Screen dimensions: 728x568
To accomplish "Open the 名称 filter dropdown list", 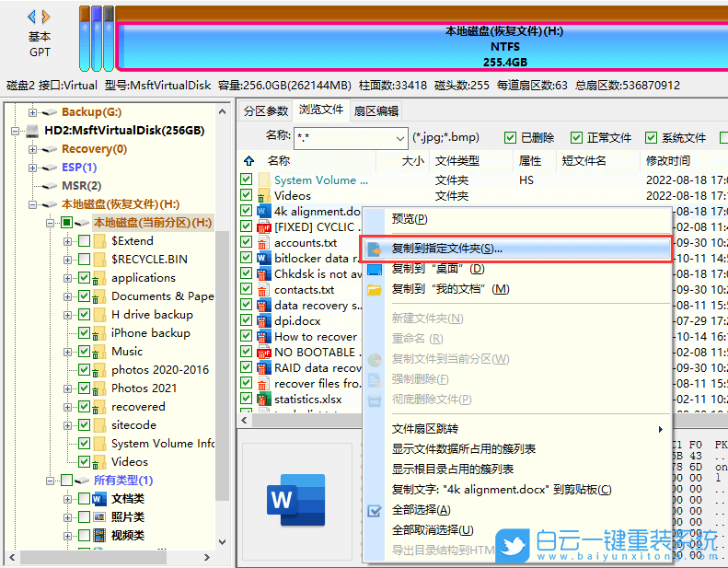I will [x=399, y=138].
